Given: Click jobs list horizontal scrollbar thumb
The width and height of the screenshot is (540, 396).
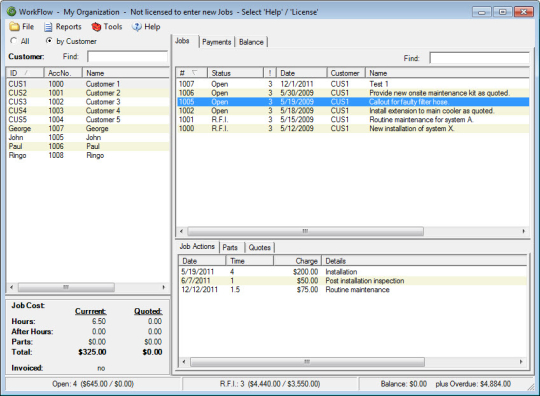Looking at the screenshot, I should [305, 231].
